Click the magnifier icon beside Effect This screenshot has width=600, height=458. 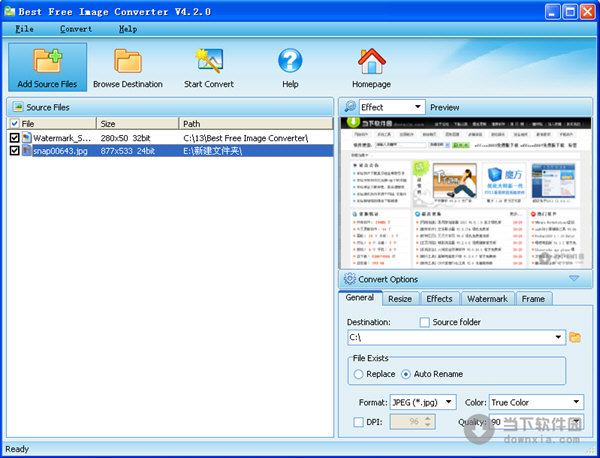point(350,106)
